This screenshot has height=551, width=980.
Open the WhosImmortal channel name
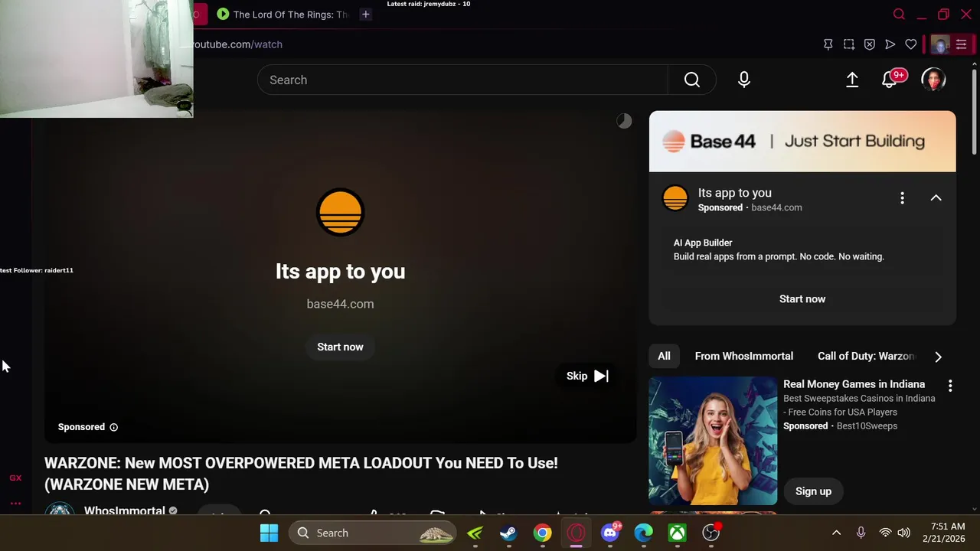(x=124, y=510)
